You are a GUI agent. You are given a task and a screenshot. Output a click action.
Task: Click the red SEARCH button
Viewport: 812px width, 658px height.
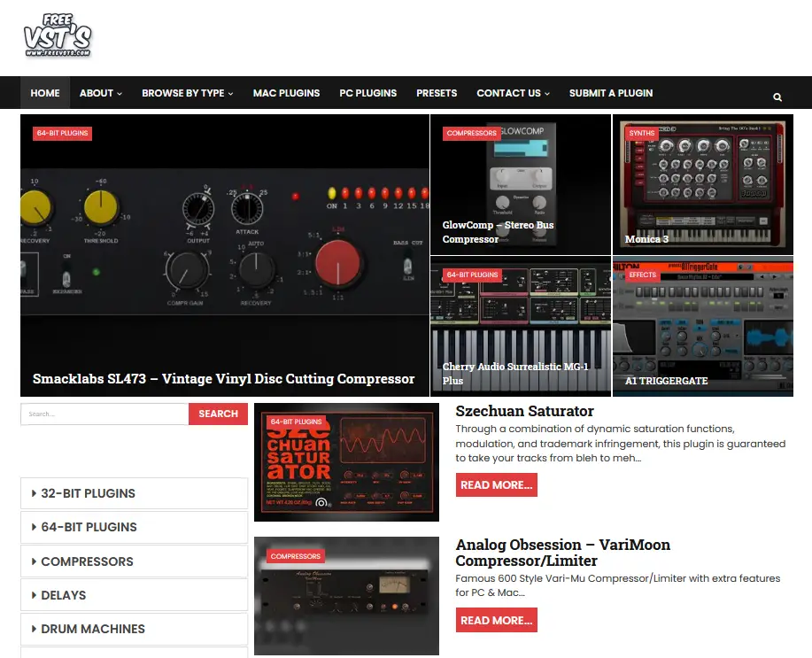click(218, 414)
